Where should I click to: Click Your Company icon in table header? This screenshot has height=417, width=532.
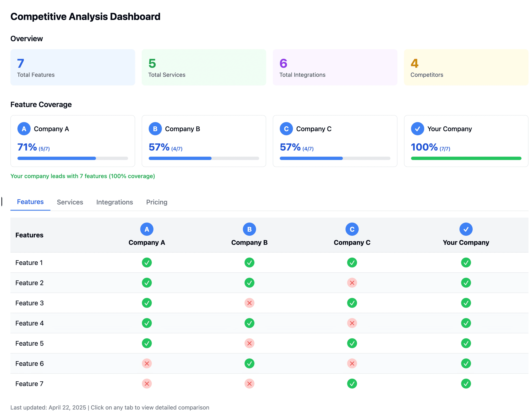point(466,229)
